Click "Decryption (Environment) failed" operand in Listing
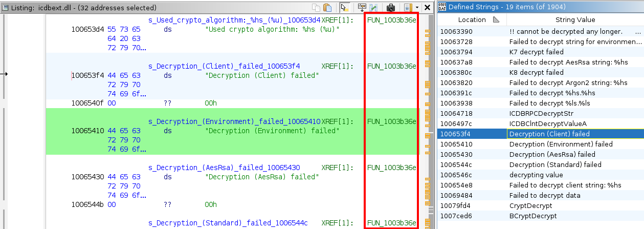The width and height of the screenshot is (644, 229). click(272, 131)
